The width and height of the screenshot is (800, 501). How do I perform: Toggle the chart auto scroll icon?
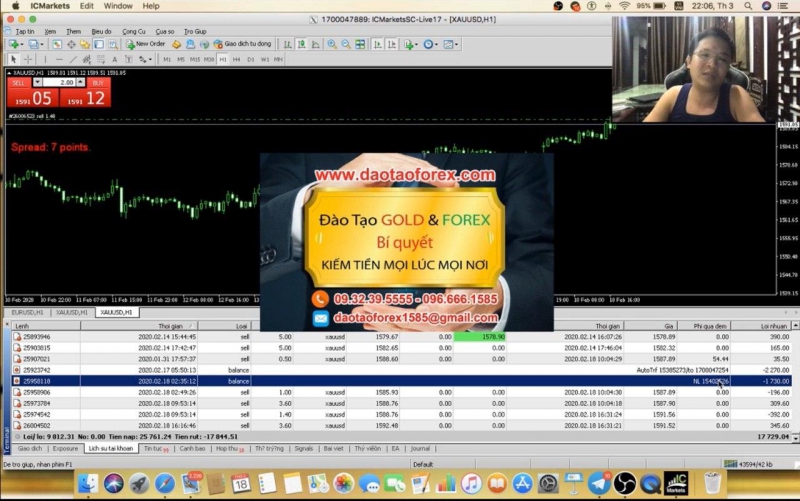pos(378,44)
